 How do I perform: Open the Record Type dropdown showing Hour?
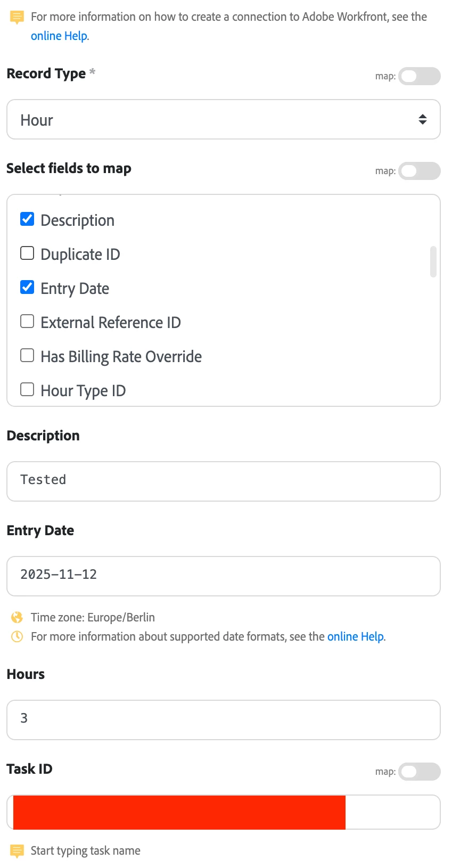tap(224, 120)
